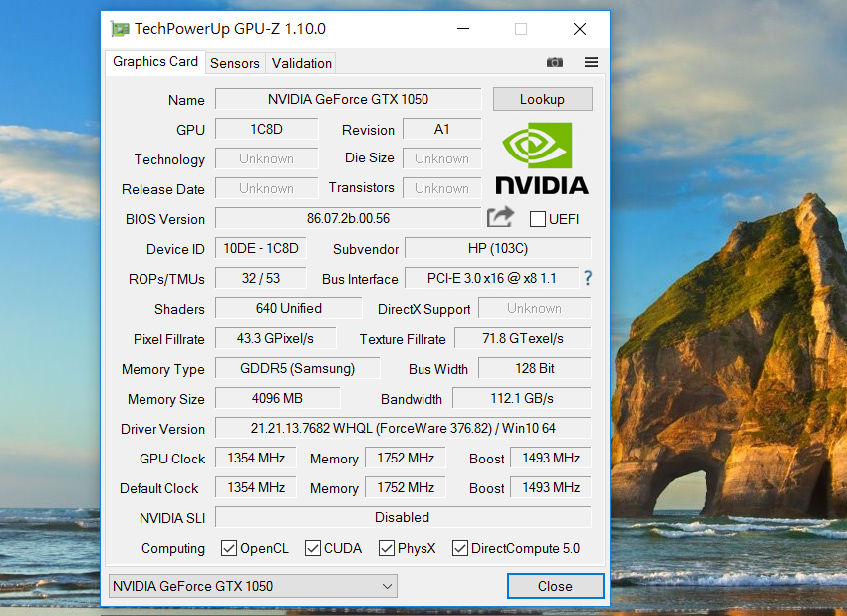Click the Lookup button
The image size is (847, 616).
(542, 99)
